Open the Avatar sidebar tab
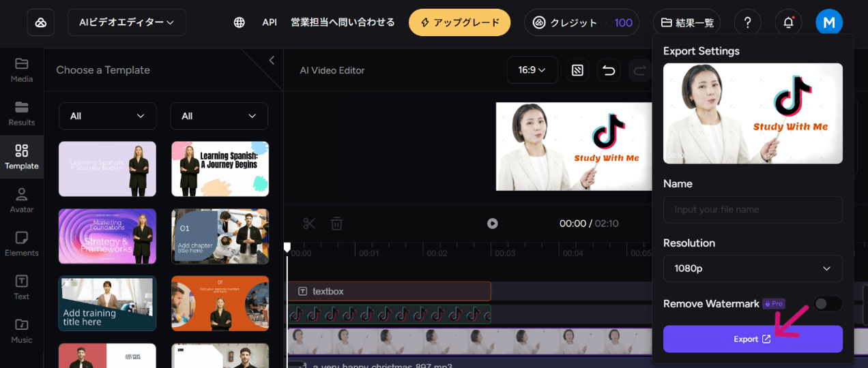The width and height of the screenshot is (868, 368). 22,200
